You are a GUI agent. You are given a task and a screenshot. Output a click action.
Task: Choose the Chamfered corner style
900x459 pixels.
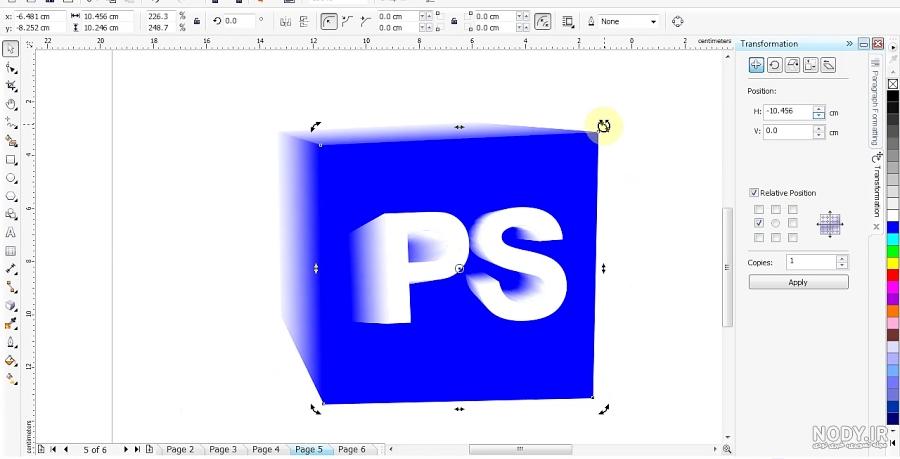(365, 22)
